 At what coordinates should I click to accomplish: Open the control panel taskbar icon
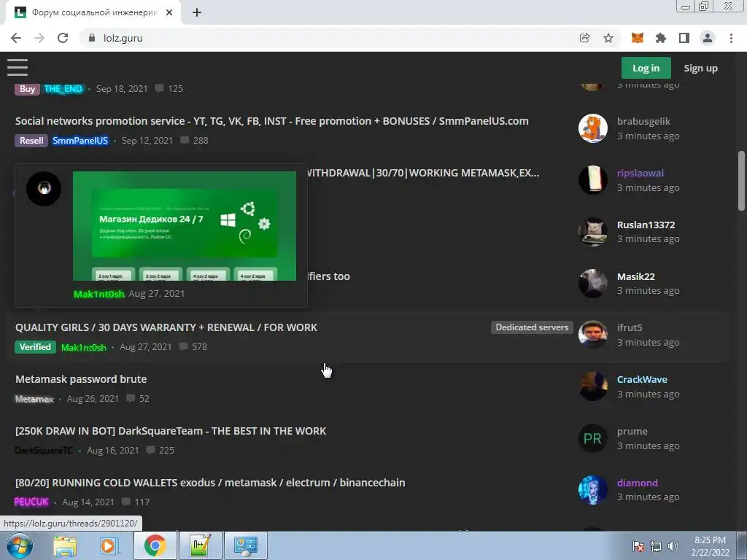[x=246, y=545]
